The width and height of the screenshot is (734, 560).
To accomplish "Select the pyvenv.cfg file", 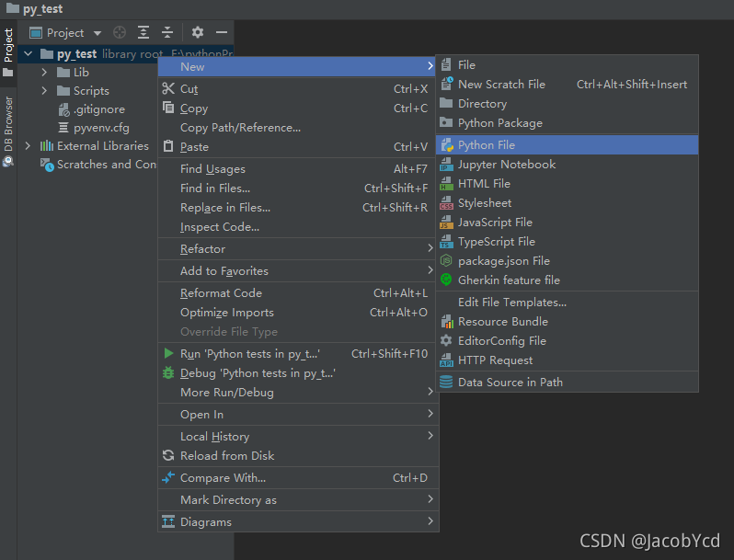I will [x=94, y=128].
